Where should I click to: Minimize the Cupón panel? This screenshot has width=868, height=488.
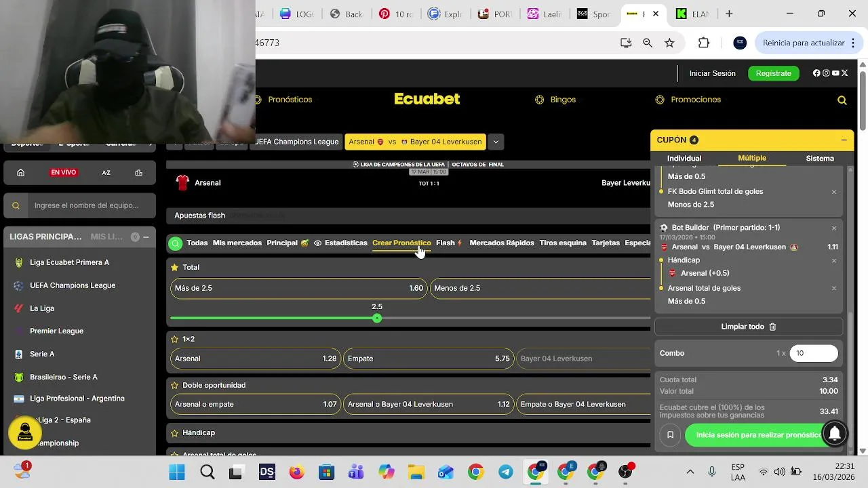[x=844, y=140]
